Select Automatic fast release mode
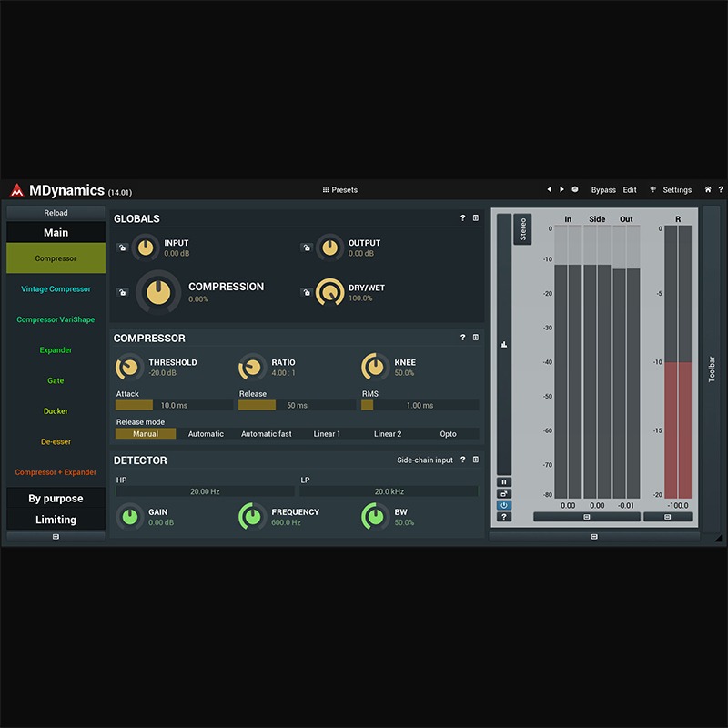The height and width of the screenshot is (728, 728). [267, 434]
